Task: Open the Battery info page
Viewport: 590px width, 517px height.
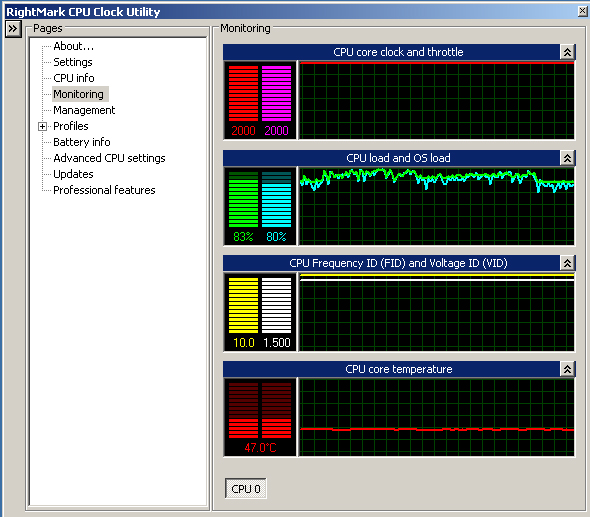Action: pyautogui.click(x=82, y=142)
